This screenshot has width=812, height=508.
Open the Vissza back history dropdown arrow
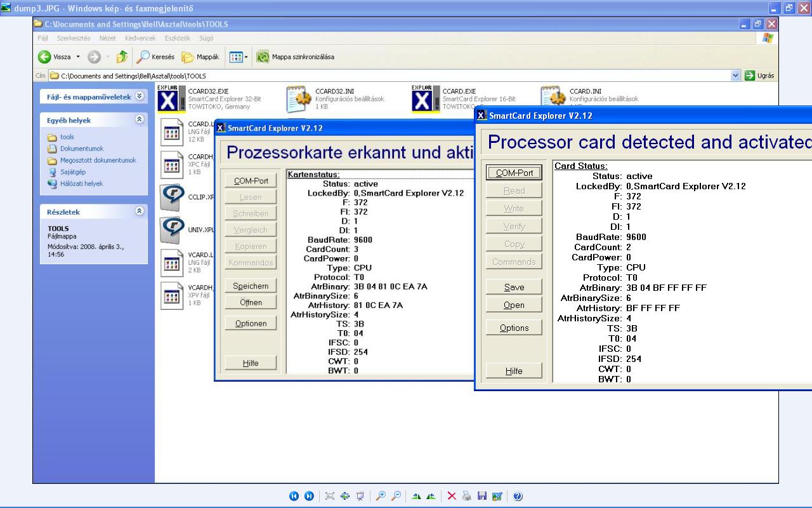[x=78, y=57]
